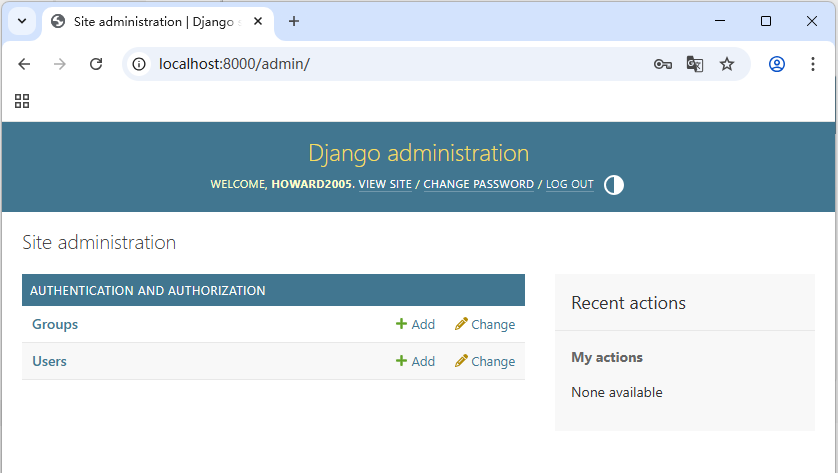This screenshot has width=838, height=473.
Task: Maximize the browser window
Action: 766,21
